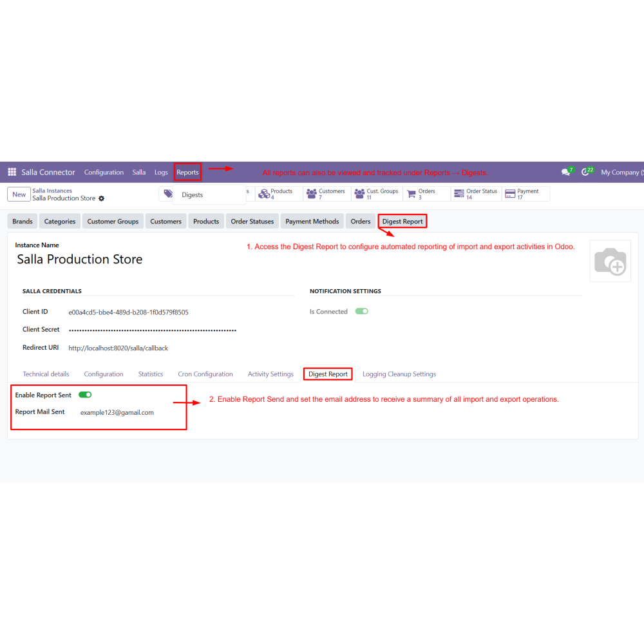Open the chat messages icon
The width and height of the screenshot is (644, 644).
coord(565,172)
